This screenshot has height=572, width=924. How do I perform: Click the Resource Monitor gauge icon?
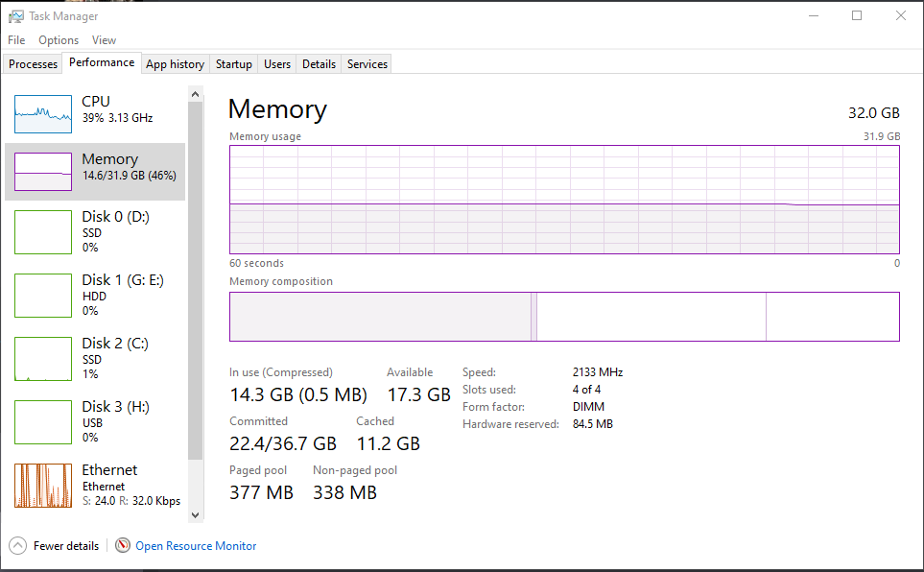[x=123, y=545]
